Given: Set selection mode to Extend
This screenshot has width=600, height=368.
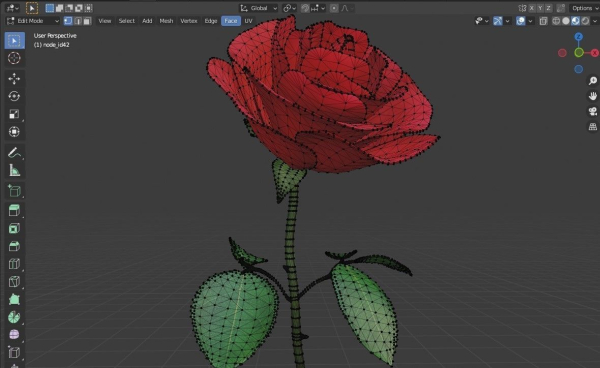Looking at the screenshot, I should 59,8.
